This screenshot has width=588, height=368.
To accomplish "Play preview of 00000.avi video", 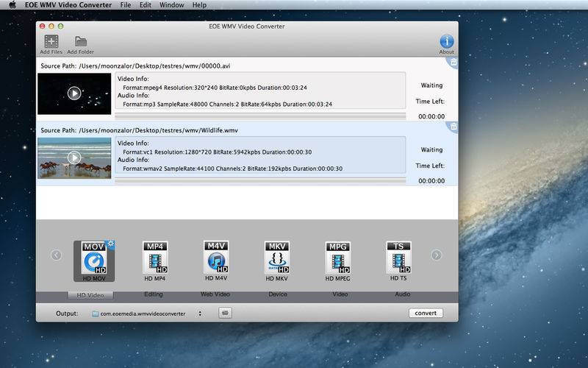I will point(74,93).
